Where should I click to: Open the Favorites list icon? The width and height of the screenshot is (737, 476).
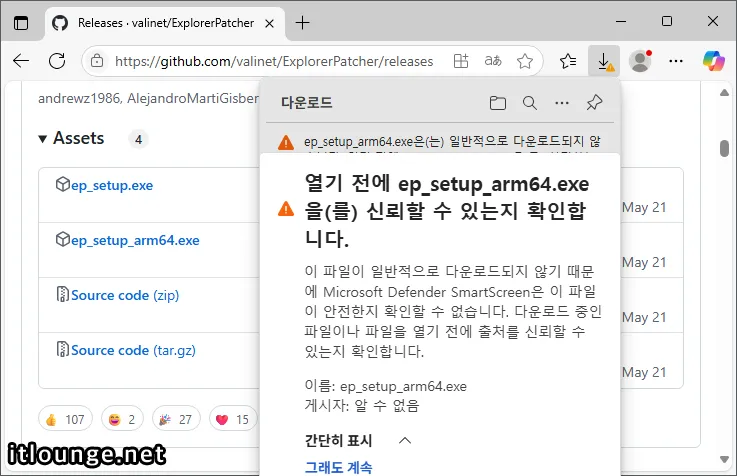click(x=568, y=61)
